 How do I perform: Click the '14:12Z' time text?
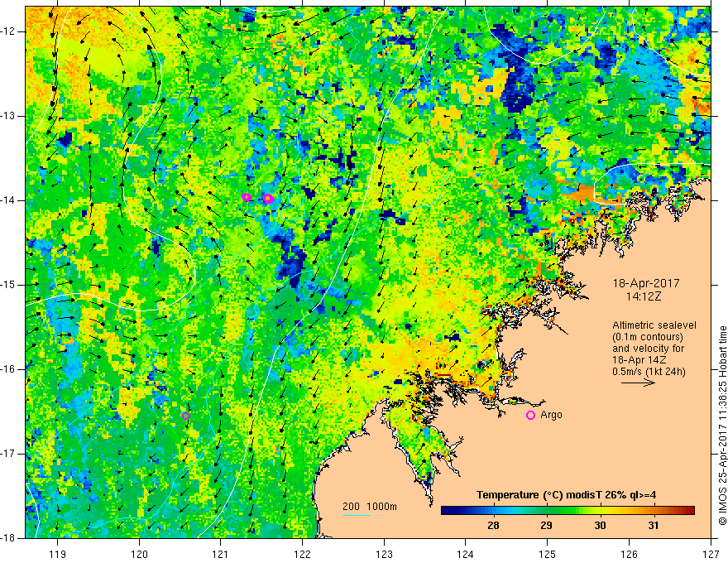tap(644, 296)
